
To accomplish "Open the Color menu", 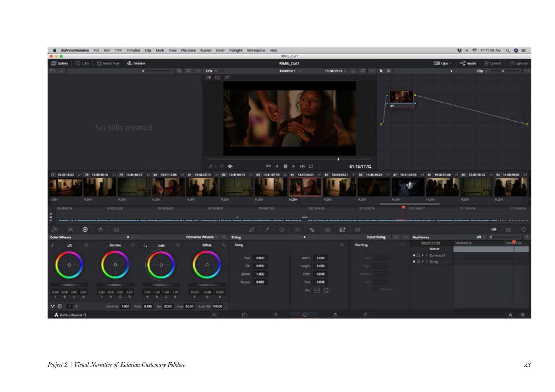I will click(220, 51).
